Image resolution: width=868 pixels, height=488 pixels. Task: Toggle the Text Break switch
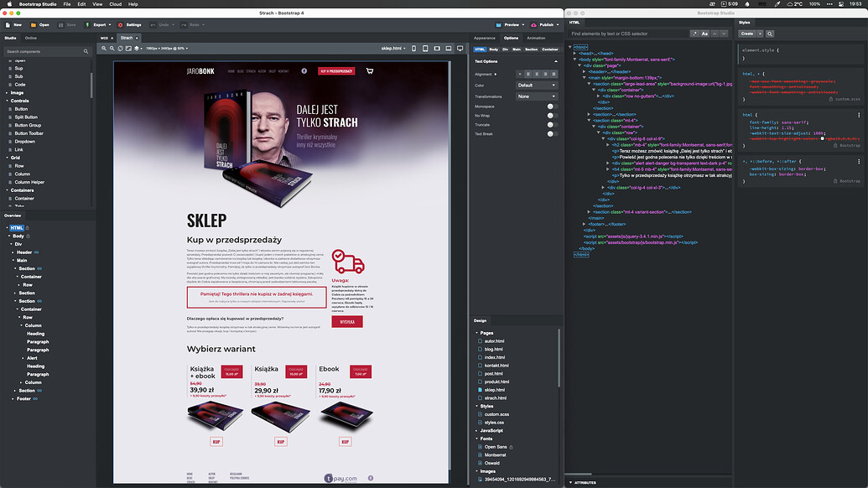click(551, 134)
